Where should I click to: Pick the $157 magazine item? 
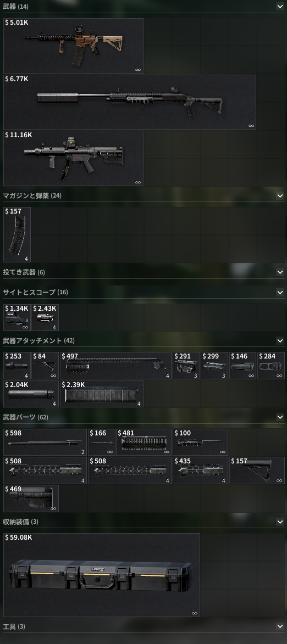pyautogui.click(x=17, y=234)
